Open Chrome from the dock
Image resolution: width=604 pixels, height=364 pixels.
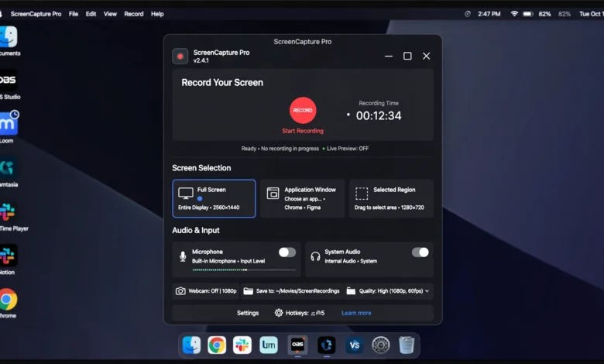click(217, 345)
